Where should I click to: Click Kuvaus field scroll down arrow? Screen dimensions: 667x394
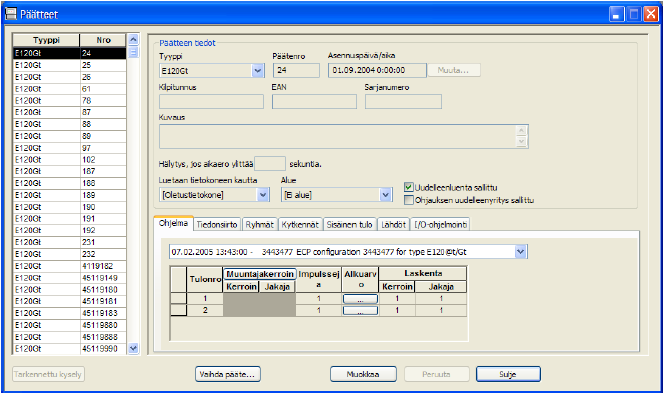(522, 142)
